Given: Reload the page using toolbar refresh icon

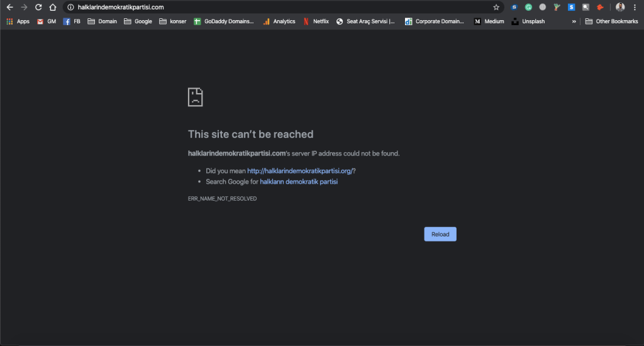Looking at the screenshot, I should point(38,8).
